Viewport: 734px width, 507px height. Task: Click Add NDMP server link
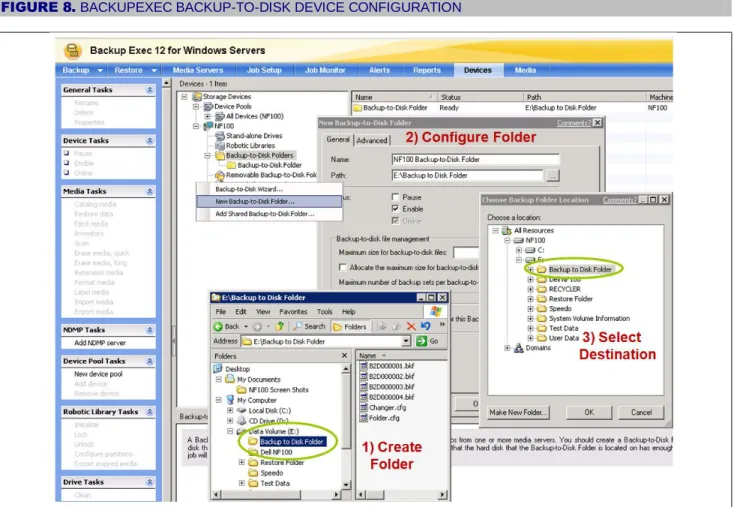click(x=100, y=343)
